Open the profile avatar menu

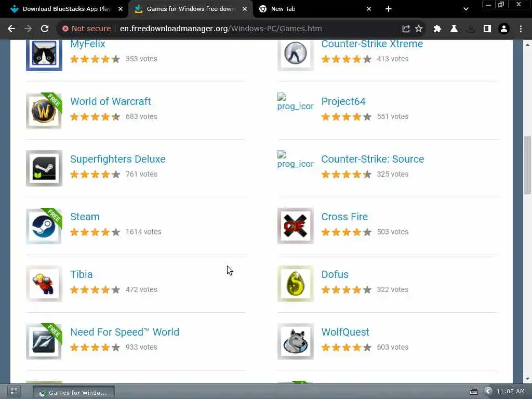[x=504, y=29]
